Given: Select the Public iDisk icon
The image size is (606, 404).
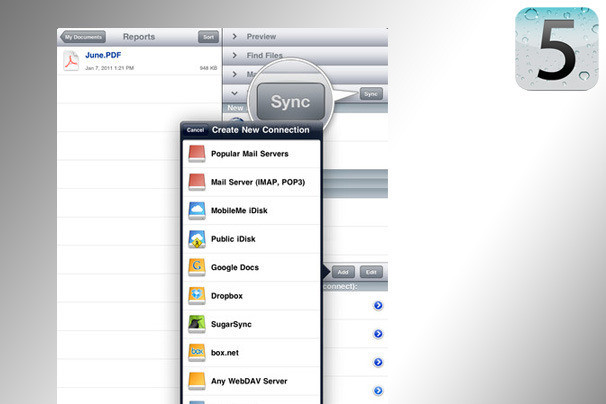Looking at the screenshot, I should coord(196,239).
